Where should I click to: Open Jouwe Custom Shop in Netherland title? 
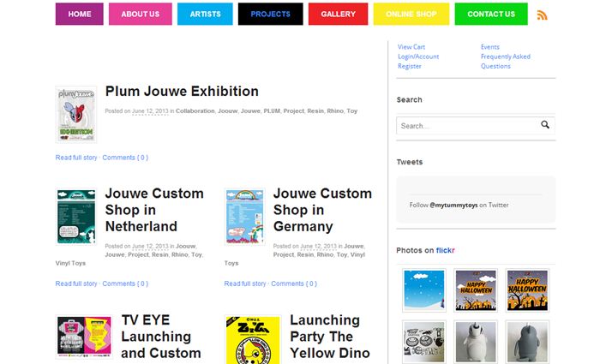[x=154, y=210]
